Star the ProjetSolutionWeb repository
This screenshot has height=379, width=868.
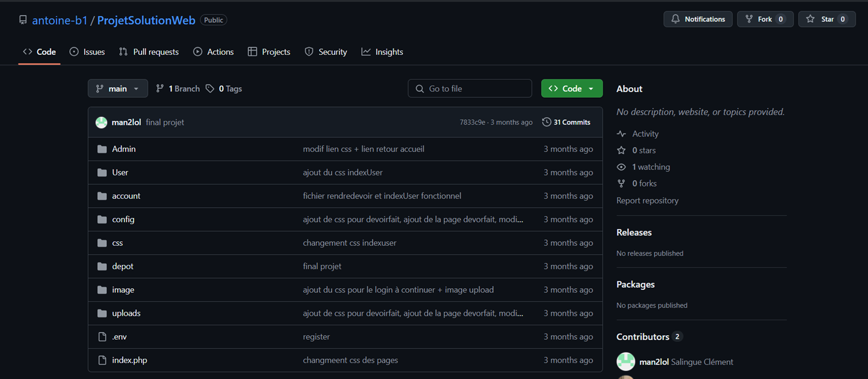coord(827,19)
